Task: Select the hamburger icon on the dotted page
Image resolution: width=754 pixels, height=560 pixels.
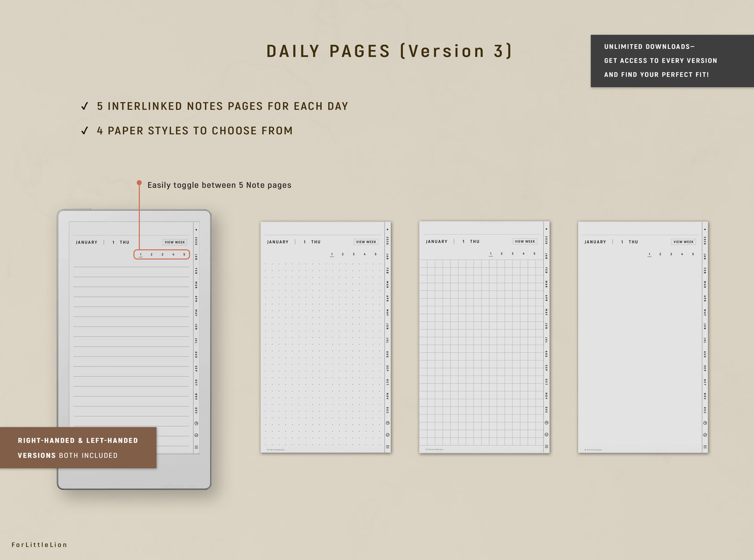Action: [387, 446]
